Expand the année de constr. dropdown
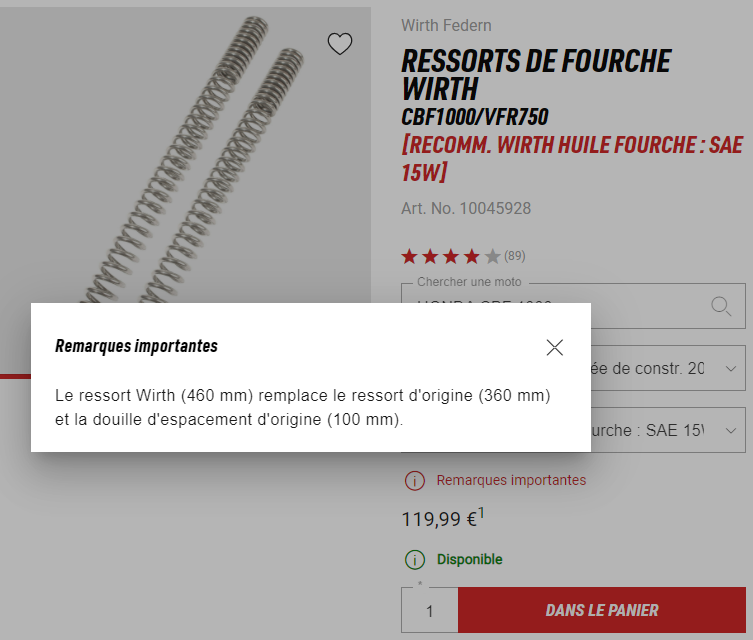This screenshot has width=753, height=640. coord(668,368)
